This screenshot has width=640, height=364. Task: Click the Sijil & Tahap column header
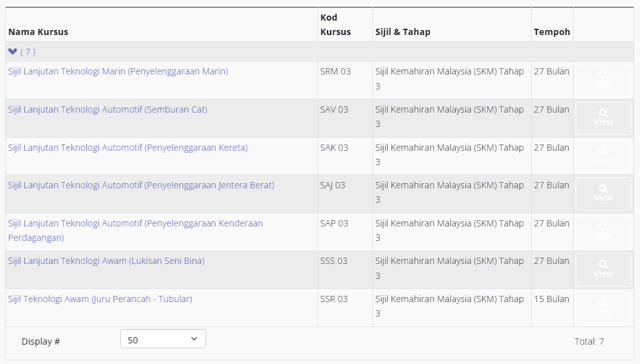coord(403,32)
